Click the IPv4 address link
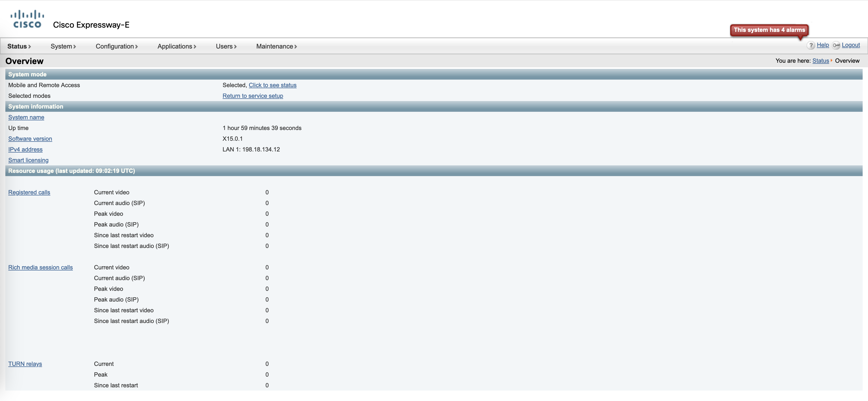The width and height of the screenshot is (868, 401). point(25,150)
